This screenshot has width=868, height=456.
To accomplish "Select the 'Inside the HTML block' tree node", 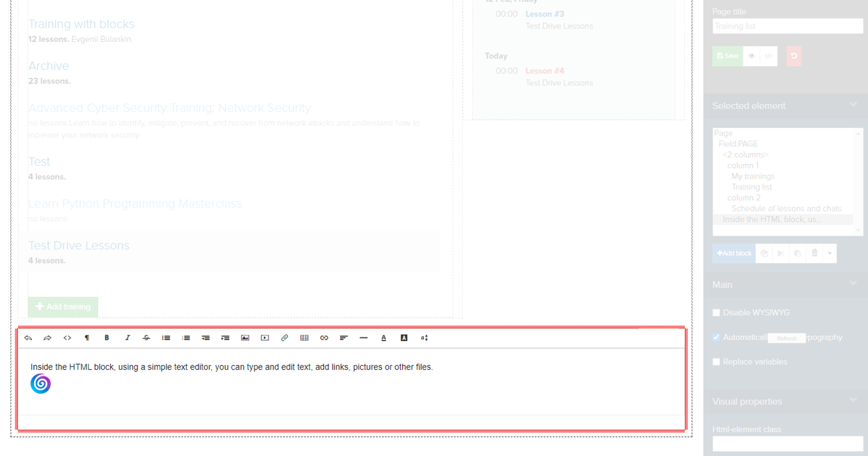I will 773,220.
